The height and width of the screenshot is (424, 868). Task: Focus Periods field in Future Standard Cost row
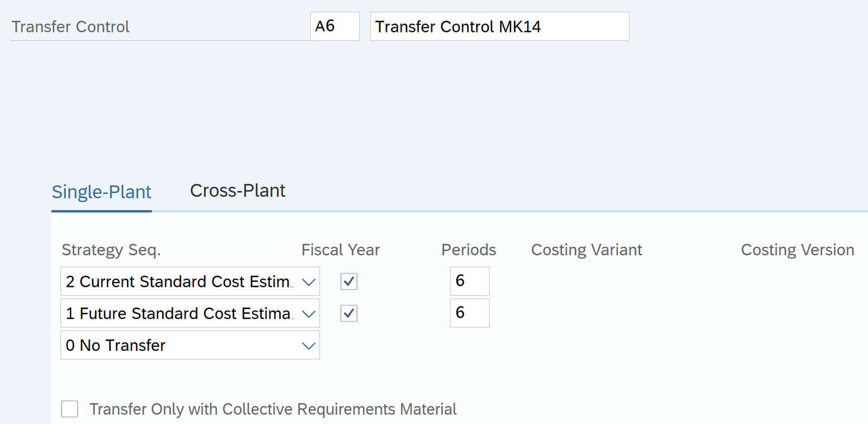pos(469,313)
